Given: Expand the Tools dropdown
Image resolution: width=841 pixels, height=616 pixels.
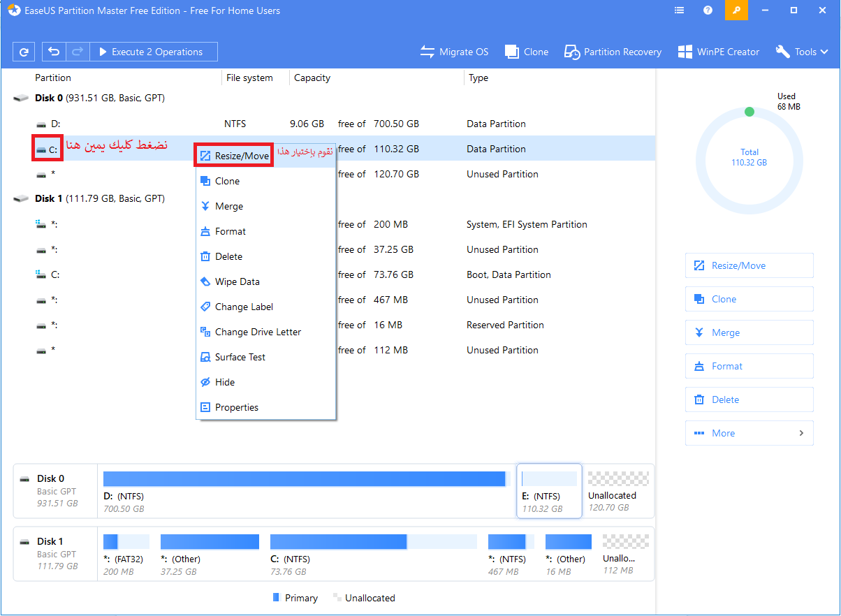Looking at the screenshot, I should pyautogui.click(x=802, y=52).
